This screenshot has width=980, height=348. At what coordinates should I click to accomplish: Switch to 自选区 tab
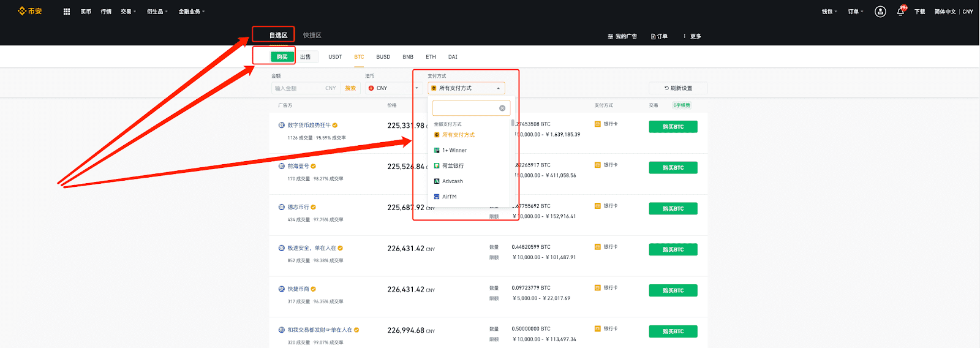[278, 36]
